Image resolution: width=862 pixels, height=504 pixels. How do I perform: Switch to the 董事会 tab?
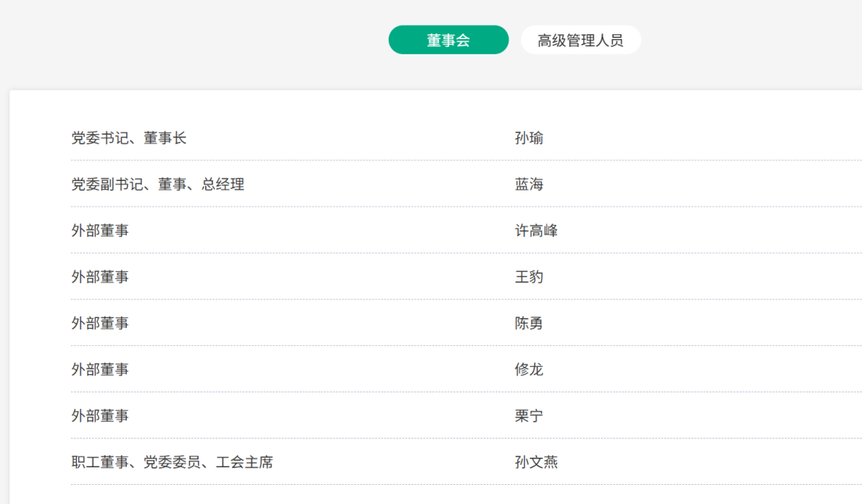click(x=448, y=40)
